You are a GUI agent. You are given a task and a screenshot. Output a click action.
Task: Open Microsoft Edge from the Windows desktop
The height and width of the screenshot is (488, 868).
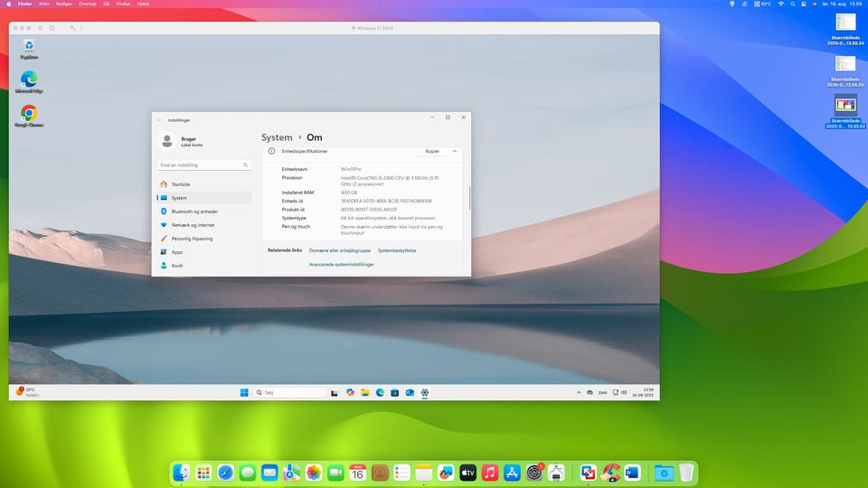[x=29, y=80]
